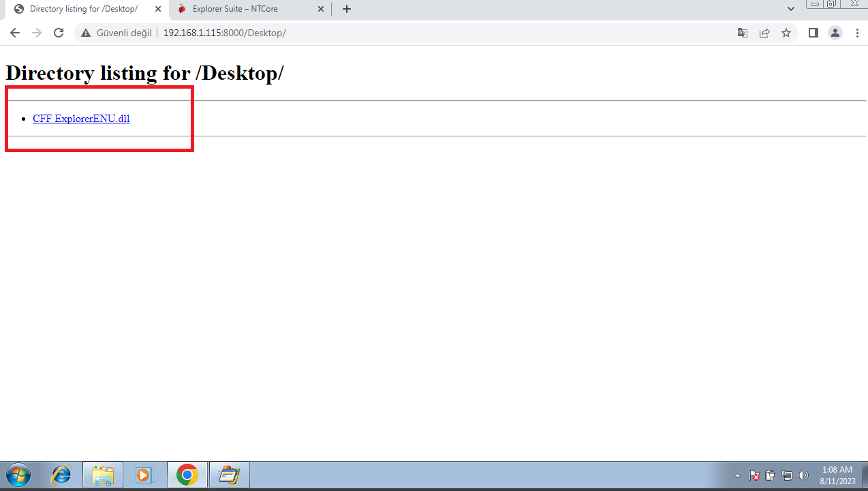868x491 pixels.
Task: Switch to the Explorer Suite – NTCore tab
Action: [235, 9]
